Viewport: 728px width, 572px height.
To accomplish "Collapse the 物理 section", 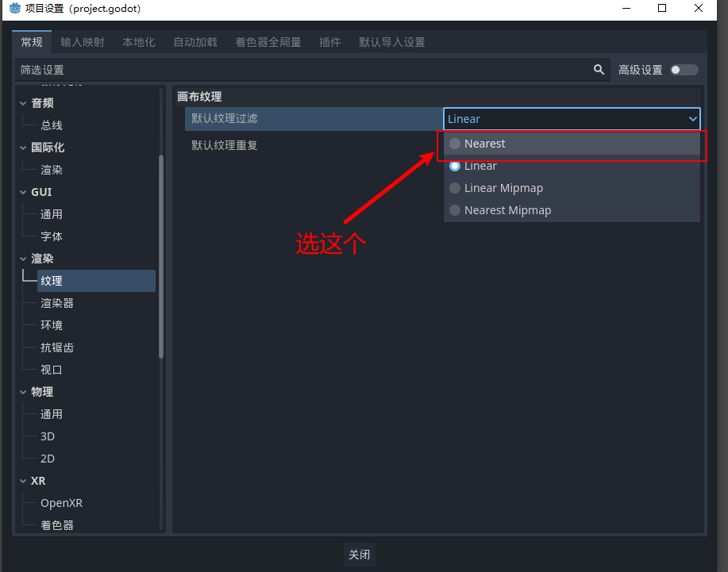I will click(23, 392).
